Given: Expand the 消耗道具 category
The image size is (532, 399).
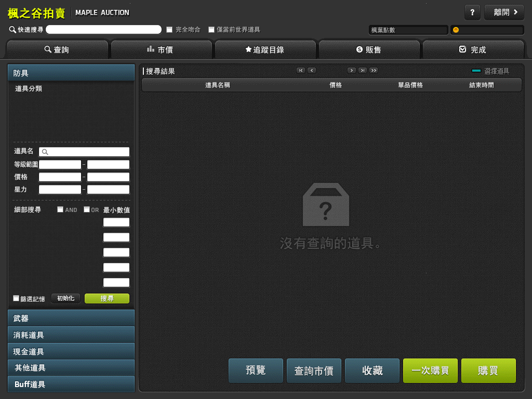Looking at the screenshot, I should coord(71,335).
